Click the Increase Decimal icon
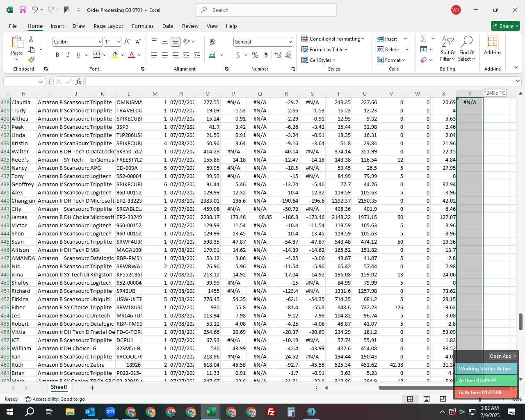Screen dimensions: 525x420 [x=278, y=55]
